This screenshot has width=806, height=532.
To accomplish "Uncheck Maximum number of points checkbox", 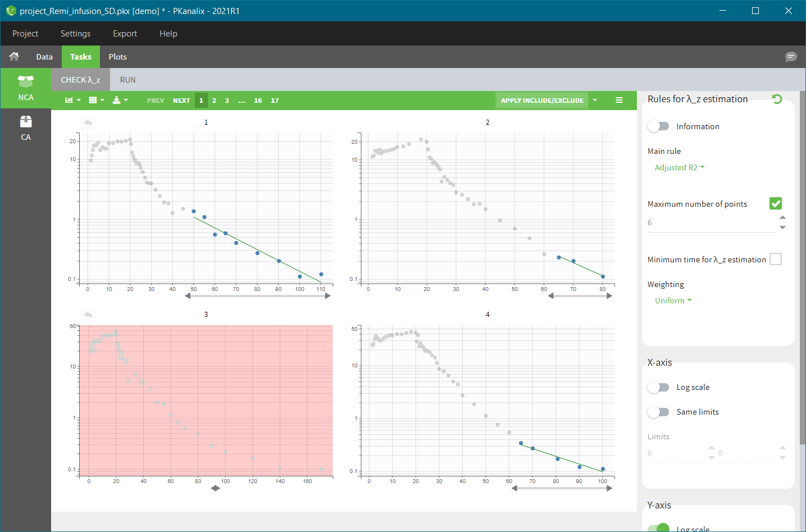I will click(776, 204).
